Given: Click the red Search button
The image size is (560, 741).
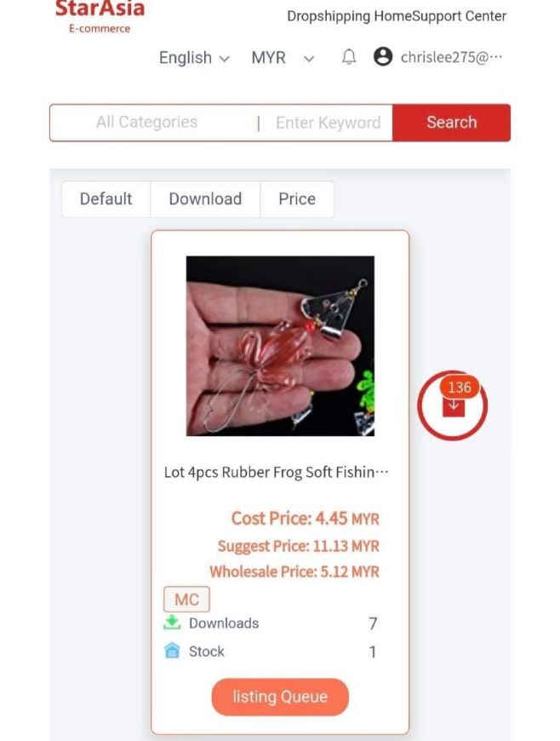Looking at the screenshot, I should [x=451, y=123].
